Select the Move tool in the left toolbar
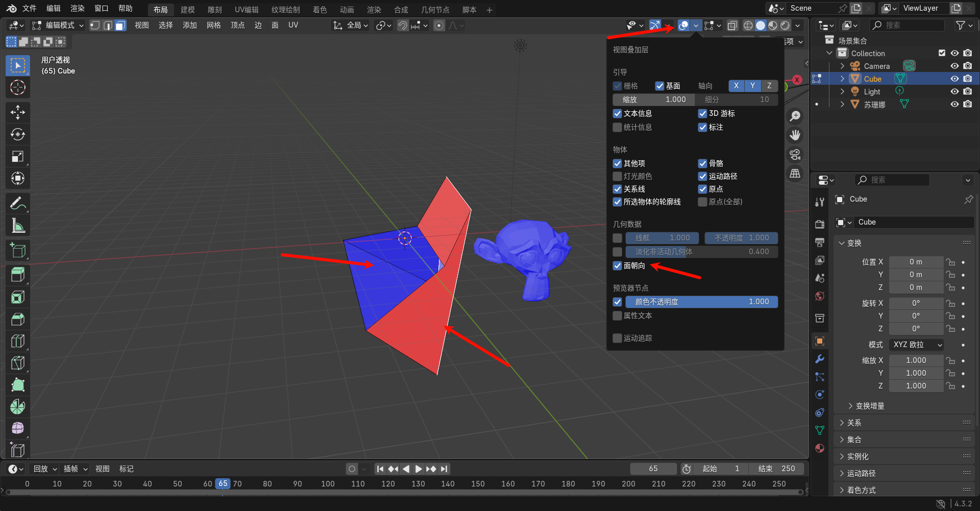This screenshot has height=511, width=980. (x=18, y=112)
